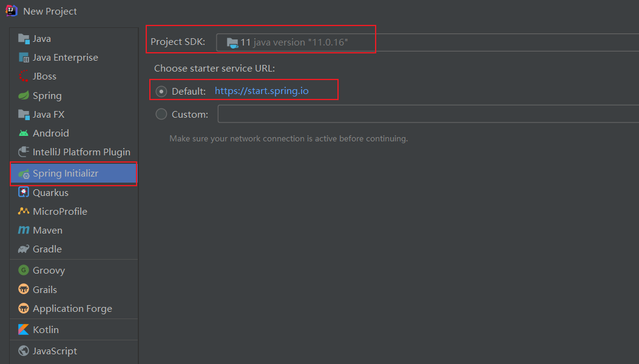
Task: Click the IntelliJ Platform Plugin plug icon
Action: [24, 152]
